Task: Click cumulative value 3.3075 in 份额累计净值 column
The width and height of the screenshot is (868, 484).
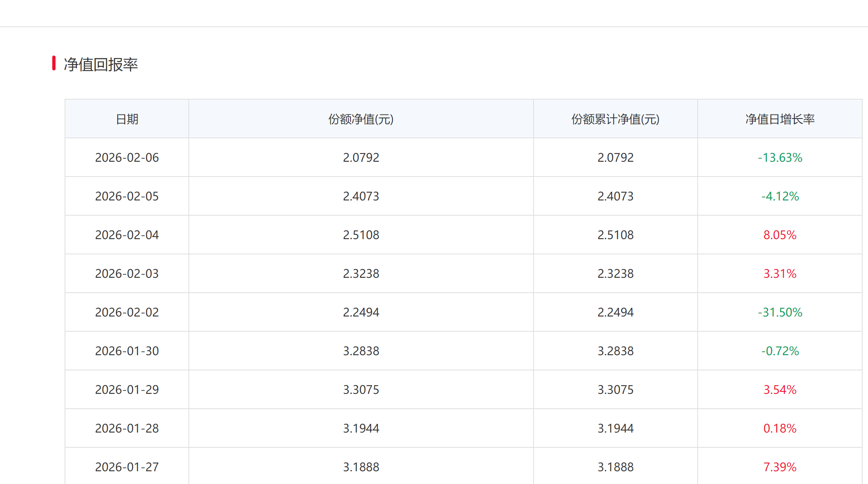Action: pos(615,390)
